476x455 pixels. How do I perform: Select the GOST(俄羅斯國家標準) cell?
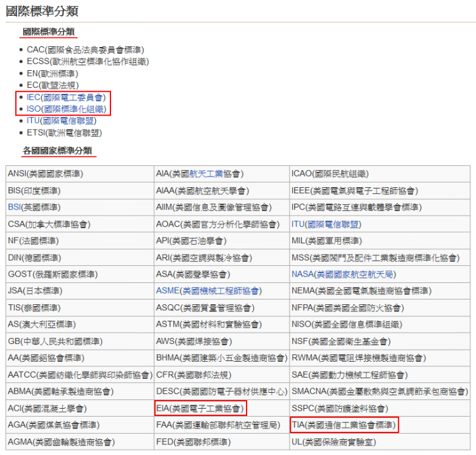tap(80, 274)
